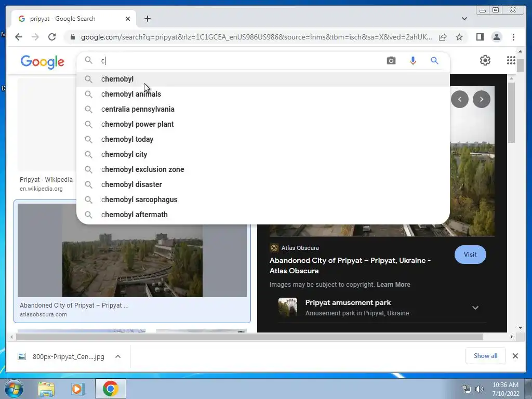Screen dimensions: 532x399
Task: Click the forward navigation arrow
Action: pyautogui.click(x=35, y=37)
